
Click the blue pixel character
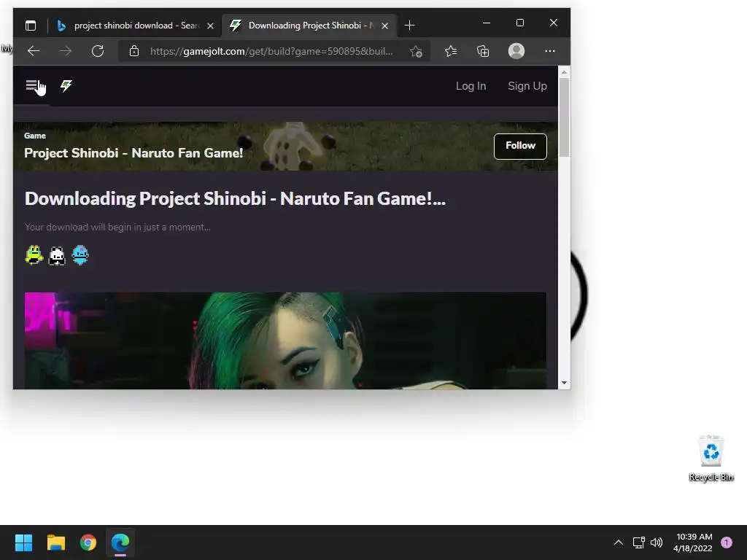pos(80,254)
